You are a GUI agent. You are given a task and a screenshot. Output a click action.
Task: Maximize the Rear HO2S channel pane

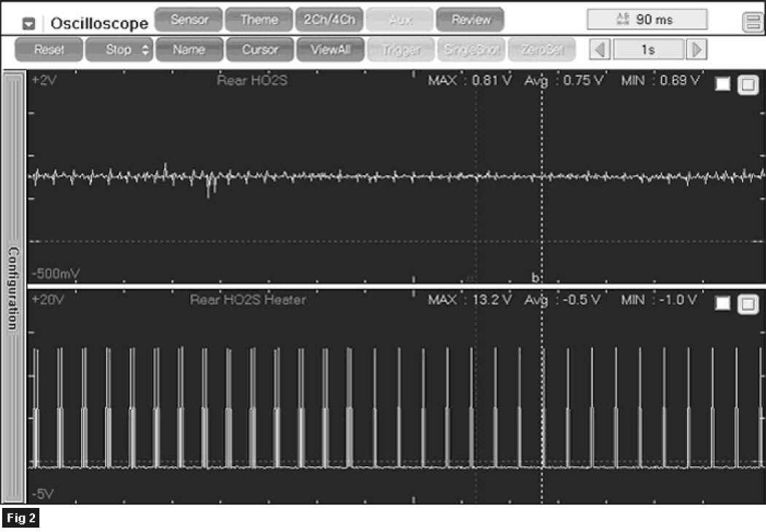(x=748, y=85)
